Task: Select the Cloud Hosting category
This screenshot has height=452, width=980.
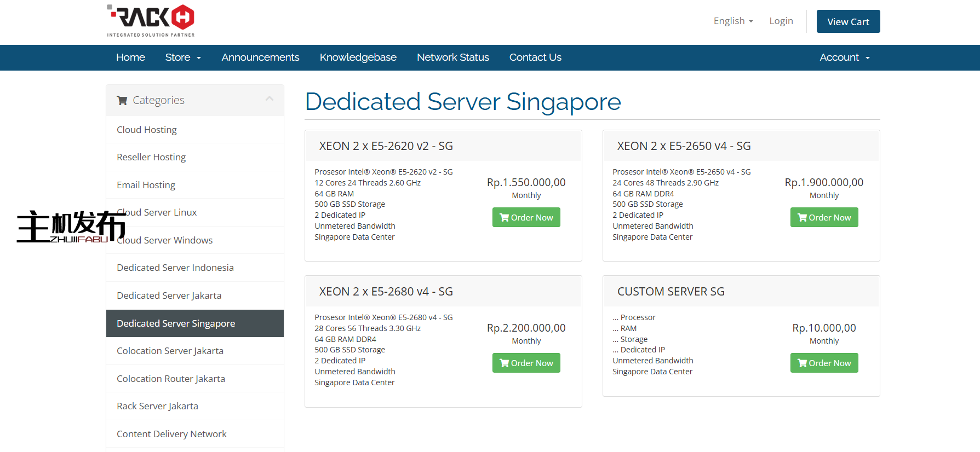Action: coord(147,130)
